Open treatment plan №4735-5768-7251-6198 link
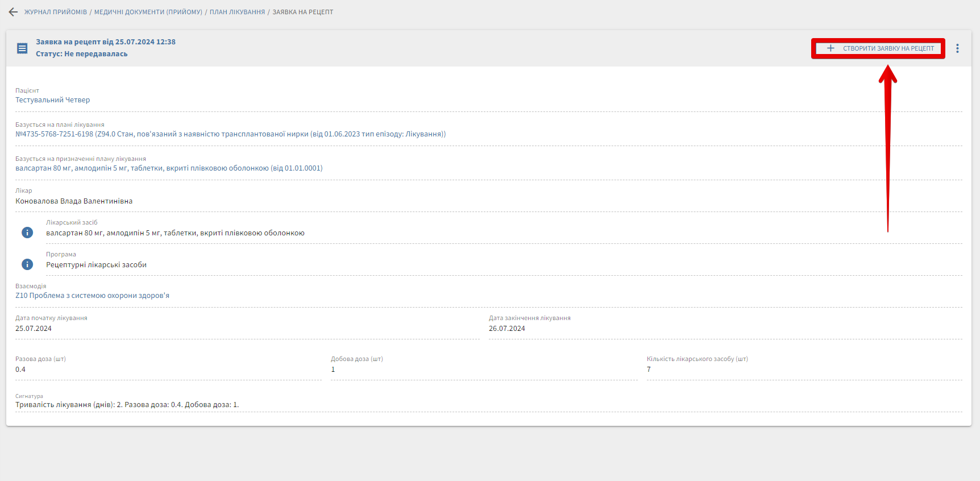Screen dimensions: 980x481 click(x=230, y=134)
